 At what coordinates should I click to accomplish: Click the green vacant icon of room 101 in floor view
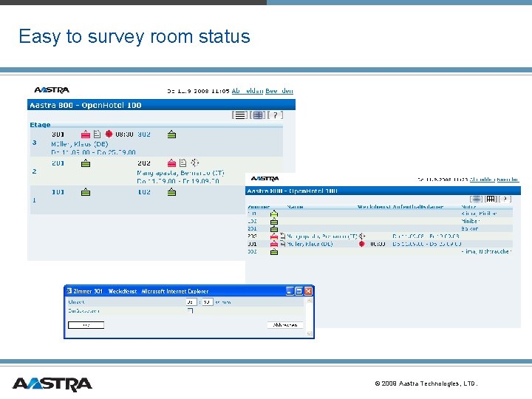tap(86, 192)
